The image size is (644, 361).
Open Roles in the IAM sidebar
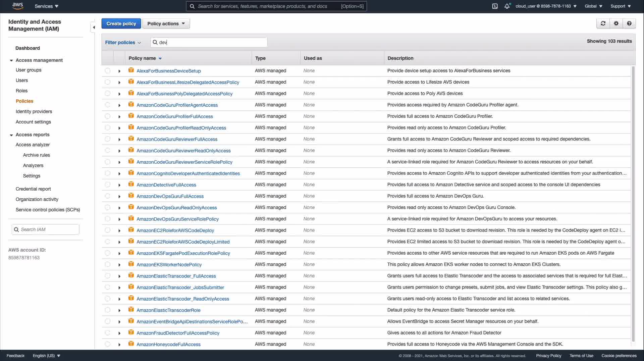point(21,91)
